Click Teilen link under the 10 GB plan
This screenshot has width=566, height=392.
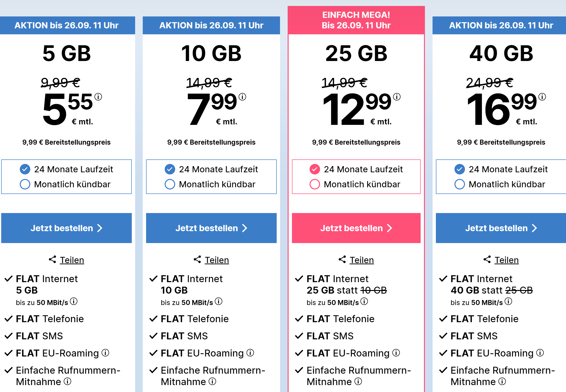point(217,260)
